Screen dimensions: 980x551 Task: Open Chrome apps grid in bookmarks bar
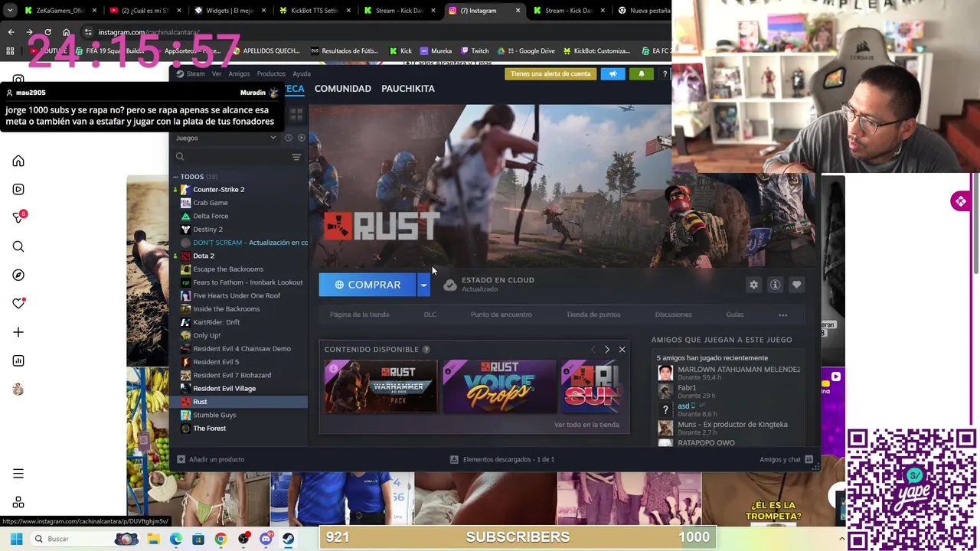click(10, 51)
